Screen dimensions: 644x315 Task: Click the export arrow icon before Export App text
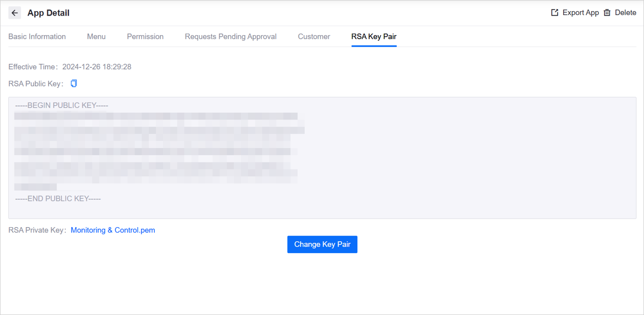coord(554,12)
